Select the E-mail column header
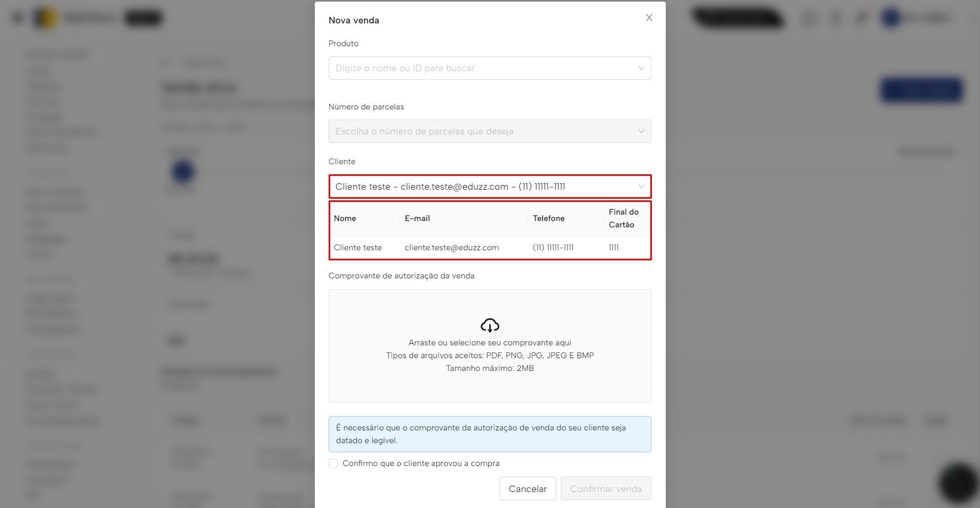This screenshot has width=980, height=508. [x=417, y=218]
